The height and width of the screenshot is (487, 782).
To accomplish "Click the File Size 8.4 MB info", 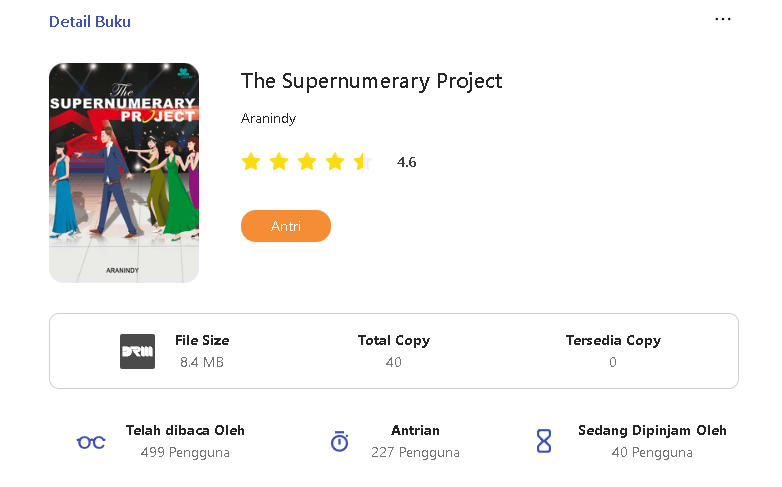I will pos(202,351).
